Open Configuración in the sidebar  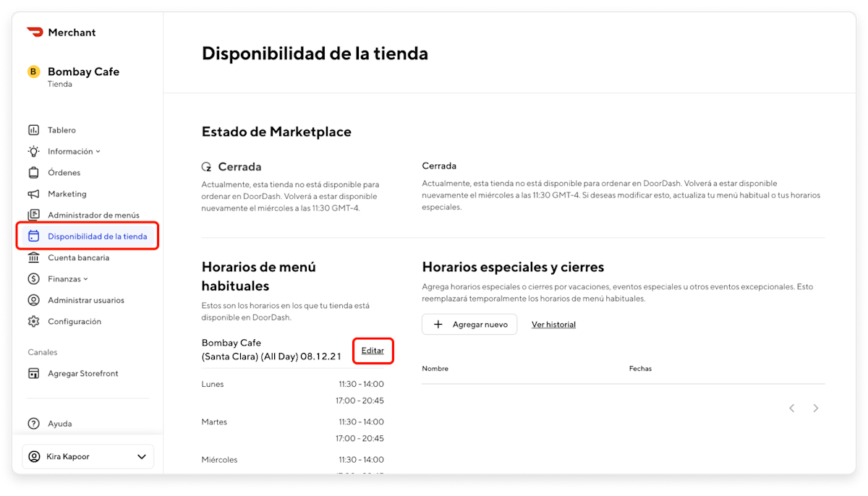pyautogui.click(x=75, y=322)
